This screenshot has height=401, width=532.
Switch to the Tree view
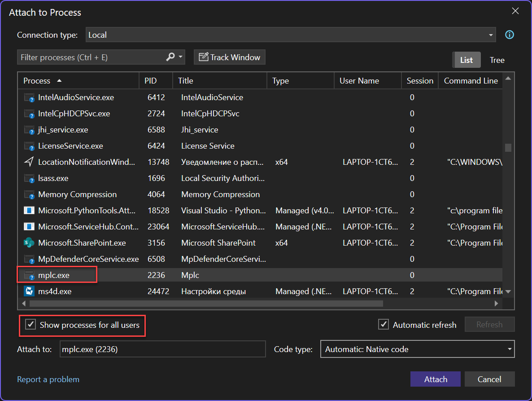pyautogui.click(x=497, y=60)
